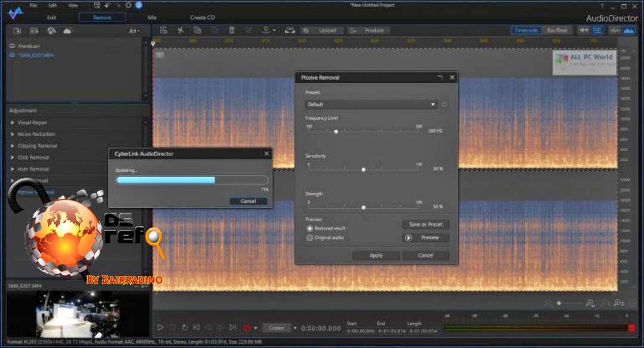Open the record options dropdown arrow
The height and width of the screenshot is (348, 644).
[x=255, y=328]
